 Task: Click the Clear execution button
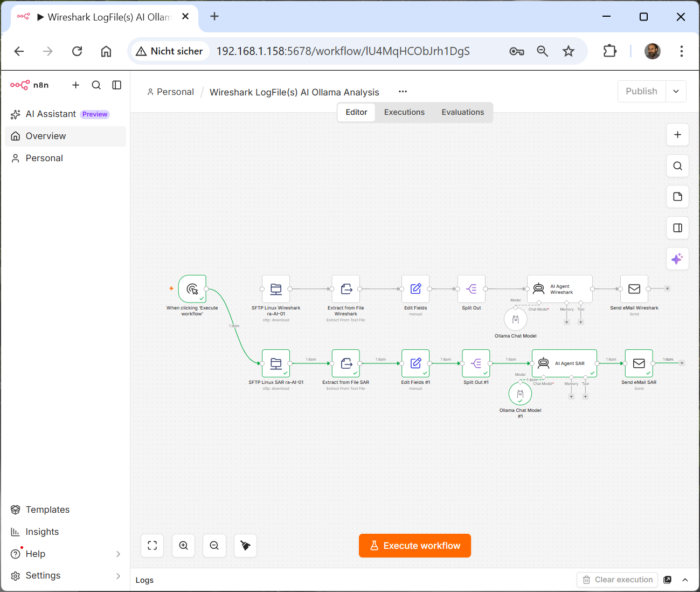617,580
